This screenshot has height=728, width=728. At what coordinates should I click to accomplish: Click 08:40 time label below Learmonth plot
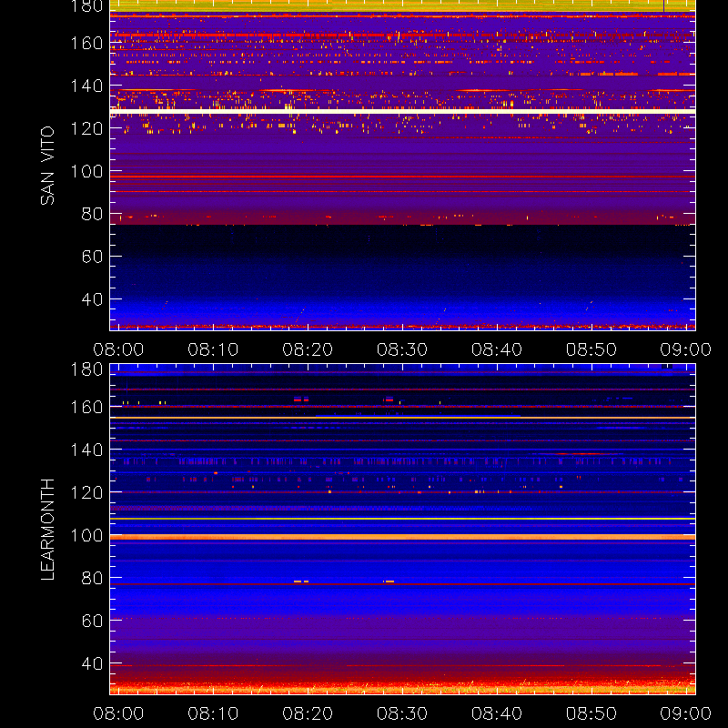[x=497, y=713]
